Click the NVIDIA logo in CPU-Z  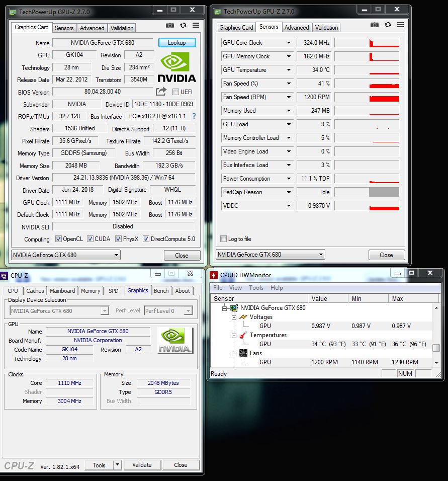point(175,341)
